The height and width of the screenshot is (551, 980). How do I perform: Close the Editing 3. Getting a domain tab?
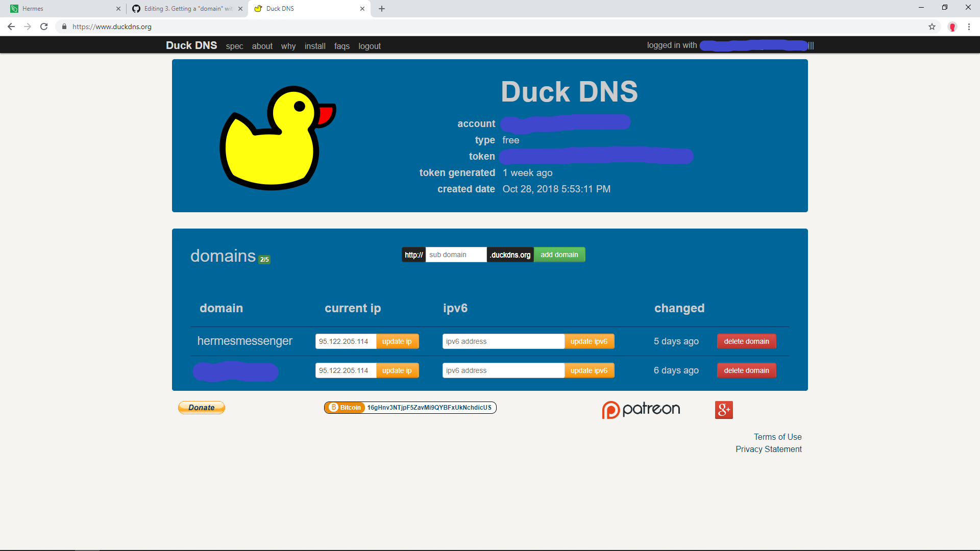[240, 9]
